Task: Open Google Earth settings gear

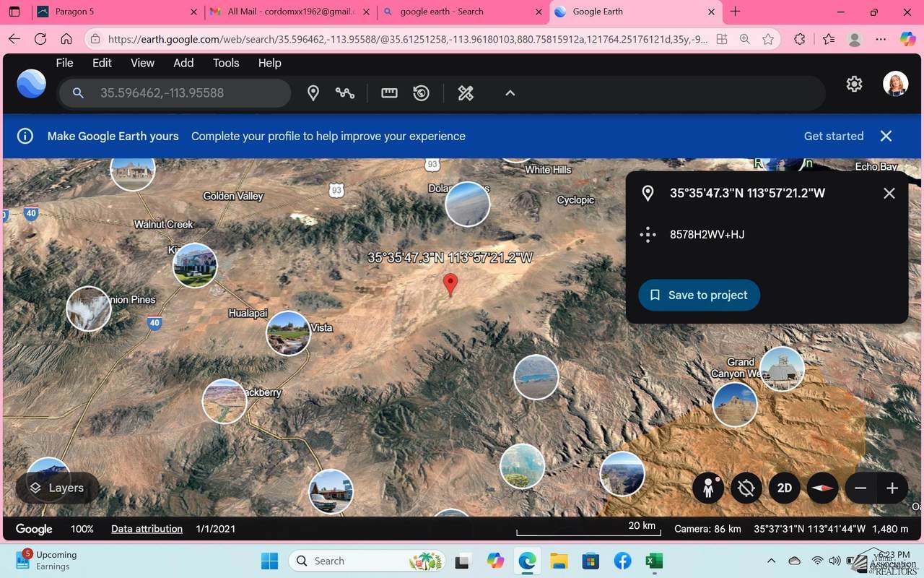Action: click(854, 85)
